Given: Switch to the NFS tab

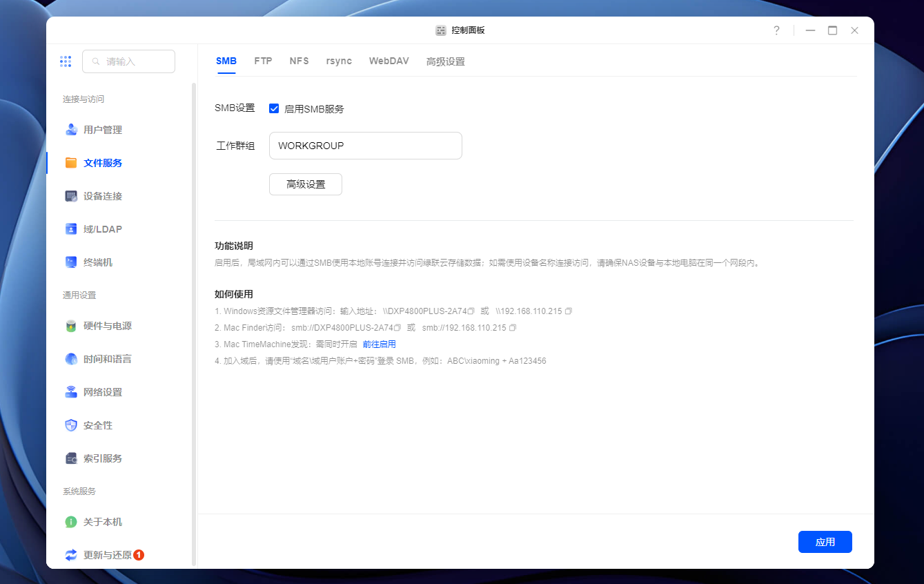Looking at the screenshot, I should pos(299,61).
